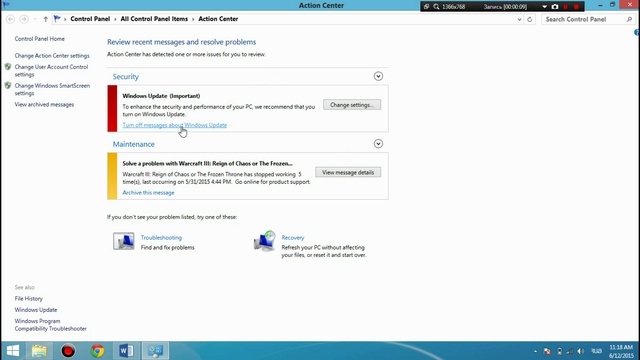Open the recent locations dropdown beside Forward

point(35,19)
